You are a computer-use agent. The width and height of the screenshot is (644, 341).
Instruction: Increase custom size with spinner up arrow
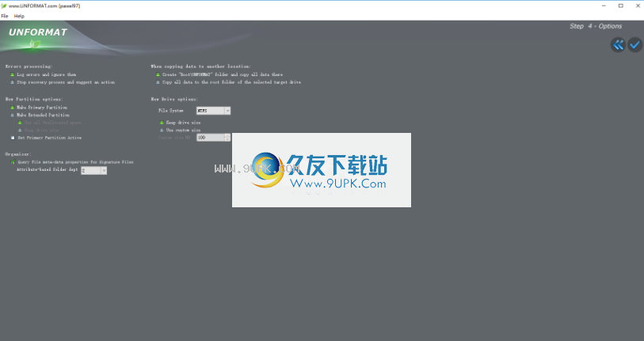click(227, 135)
